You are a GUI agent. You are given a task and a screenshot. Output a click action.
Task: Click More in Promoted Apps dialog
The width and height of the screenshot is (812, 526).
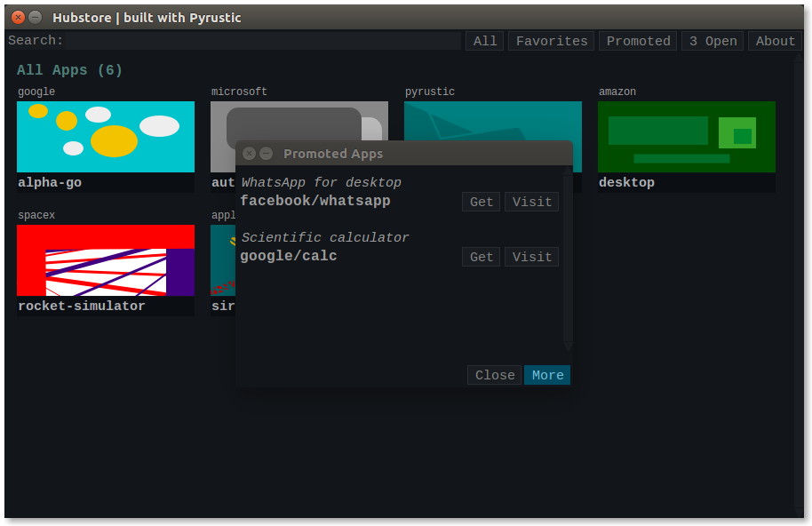[x=547, y=375]
